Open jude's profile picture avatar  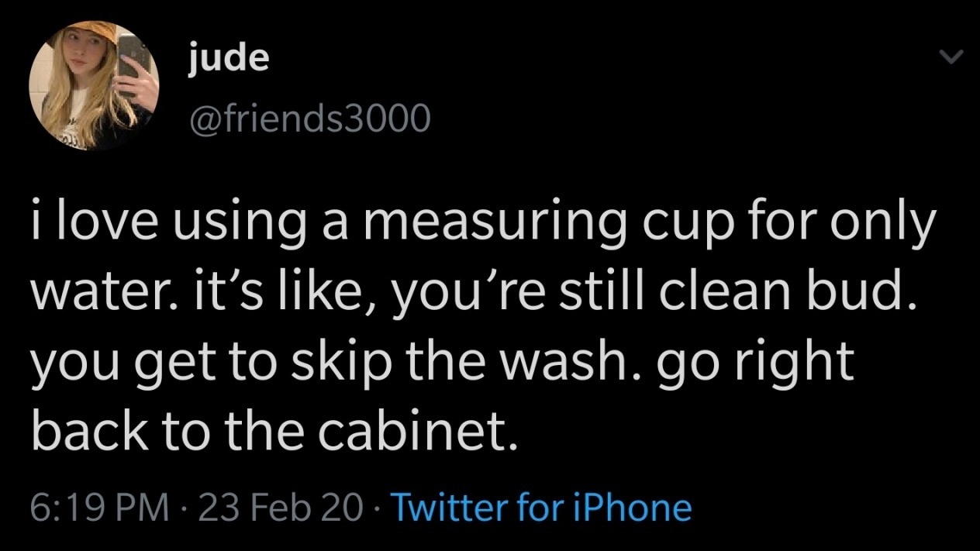94,86
